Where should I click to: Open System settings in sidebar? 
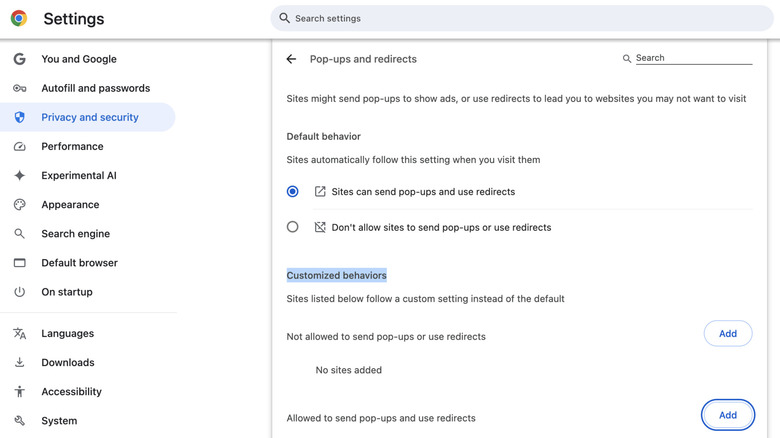[59, 420]
